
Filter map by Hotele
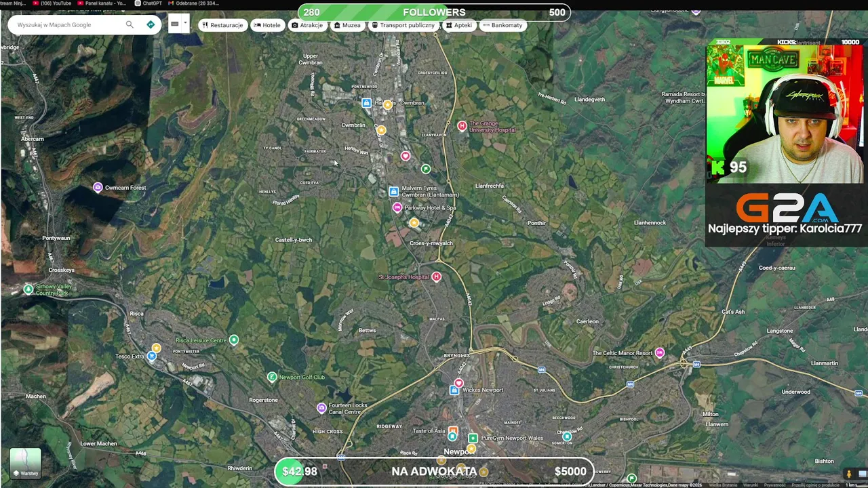click(267, 25)
